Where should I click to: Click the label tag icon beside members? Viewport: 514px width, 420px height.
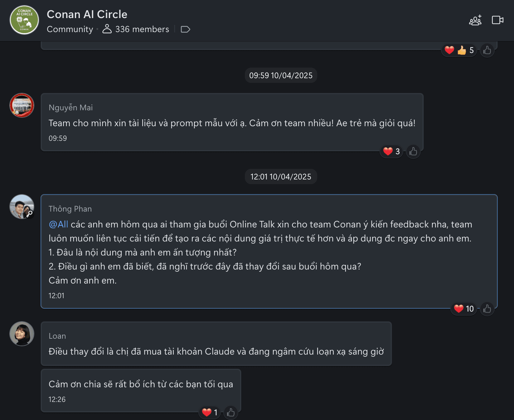[185, 29]
